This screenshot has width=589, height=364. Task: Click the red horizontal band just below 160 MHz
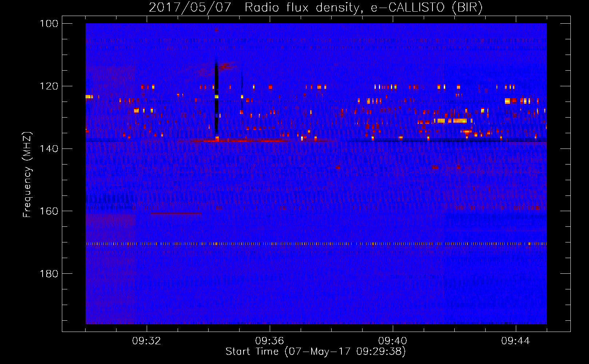(176, 214)
